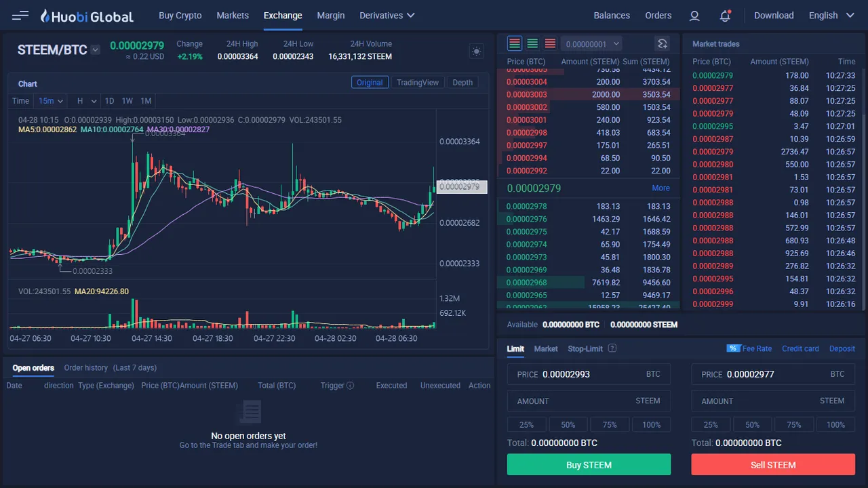Open the Margin page
868x488 pixels.
coord(331,15)
